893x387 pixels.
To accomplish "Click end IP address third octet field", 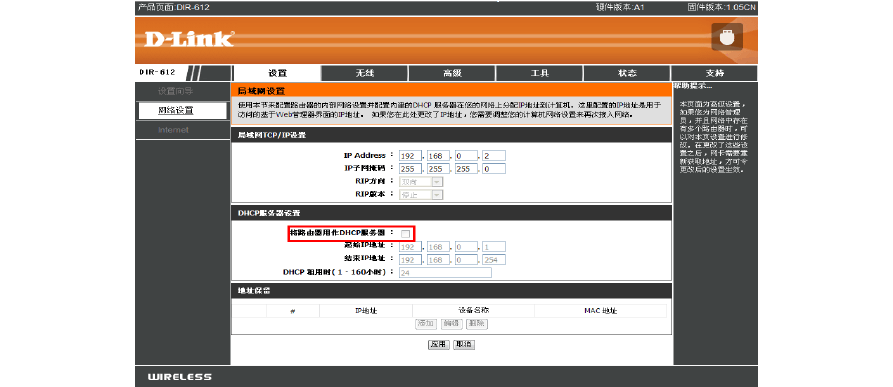I will click(466, 260).
